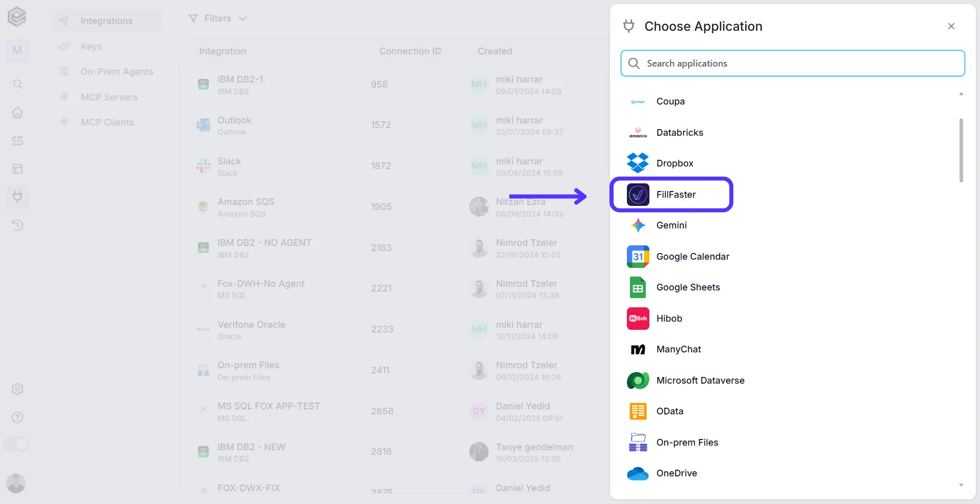Sort by Connection ID column header

(410, 51)
